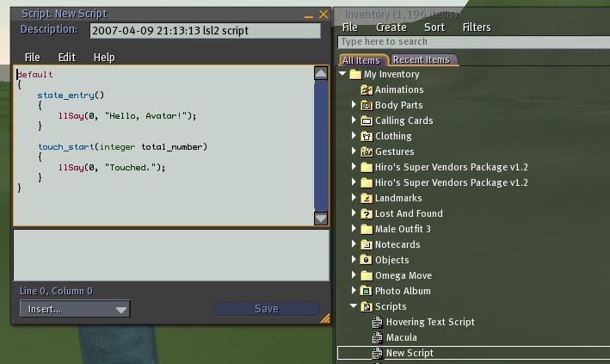Click the New Script file icon

coord(377,353)
